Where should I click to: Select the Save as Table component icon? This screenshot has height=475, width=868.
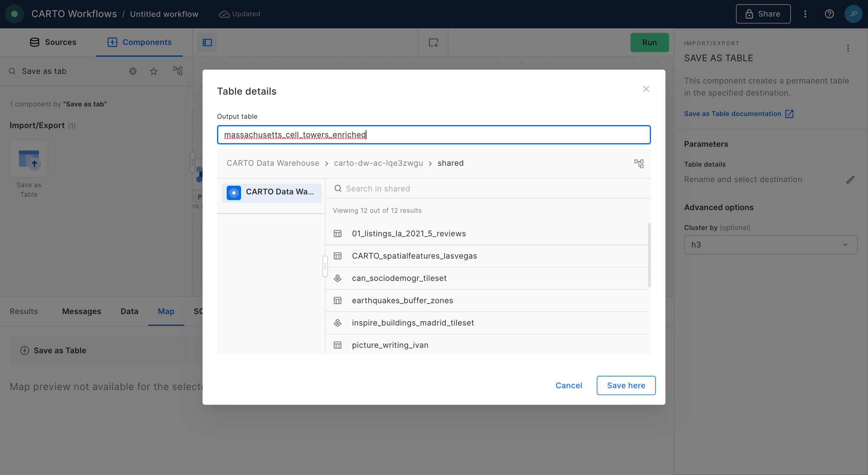pyautogui.click(x=29, y=159)
